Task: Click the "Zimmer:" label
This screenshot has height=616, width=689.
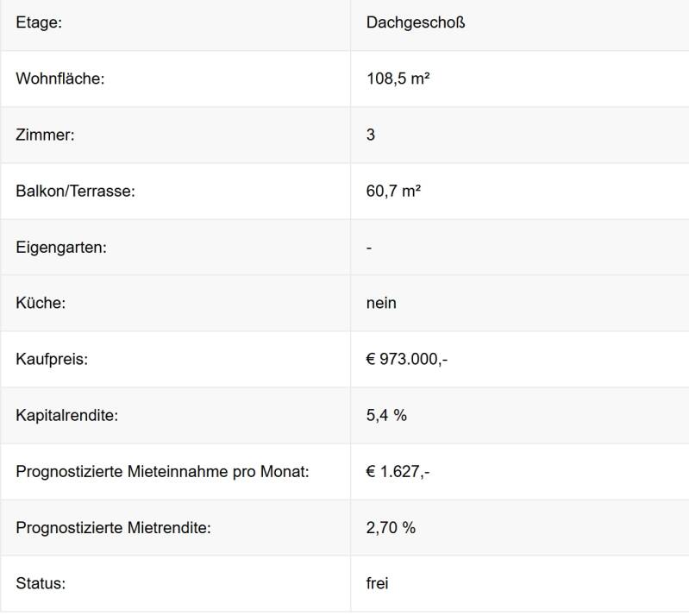Action: coord(45,135)
